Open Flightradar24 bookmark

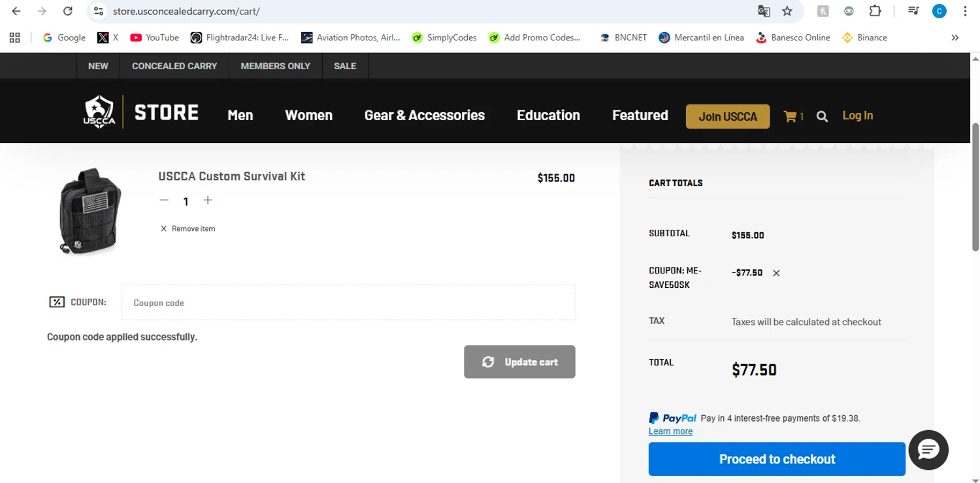[x=240, y=37]
